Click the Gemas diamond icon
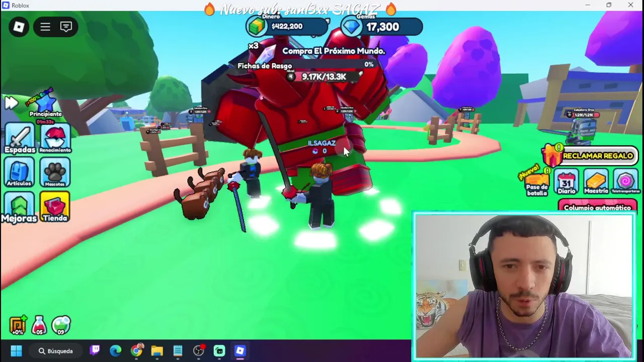 (x=351, y=27)
